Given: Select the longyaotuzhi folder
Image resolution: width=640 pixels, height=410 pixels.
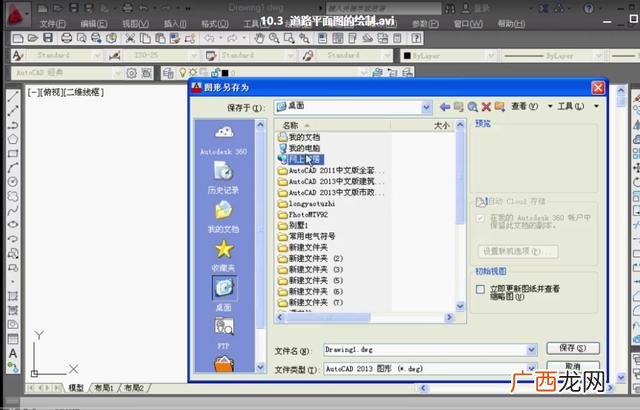Looking at the screenshot, I should [307, 203].
